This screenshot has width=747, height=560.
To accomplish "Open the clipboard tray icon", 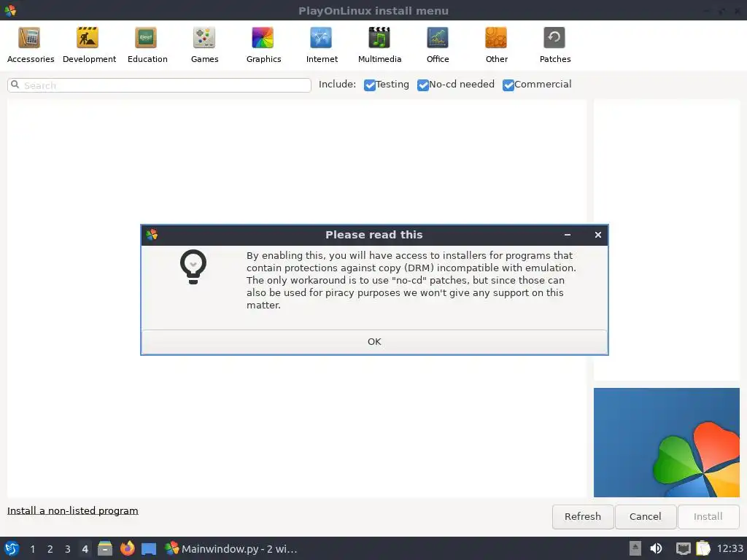I will point(703,548).
